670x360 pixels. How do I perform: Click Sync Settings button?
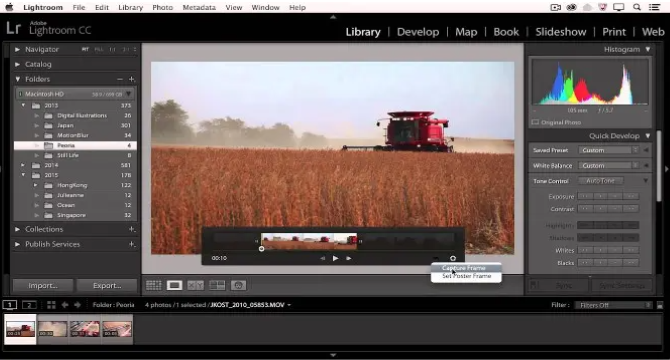coord(622,285)
